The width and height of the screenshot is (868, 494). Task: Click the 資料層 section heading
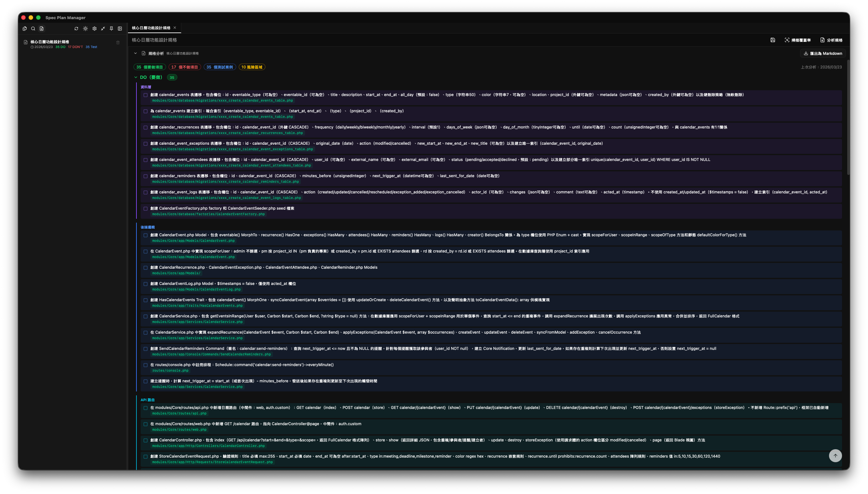click(146, 87)
